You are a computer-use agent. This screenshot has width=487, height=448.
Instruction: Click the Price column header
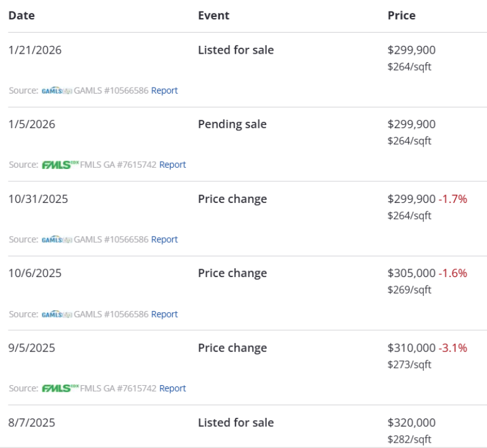click(x=401, y=16)
